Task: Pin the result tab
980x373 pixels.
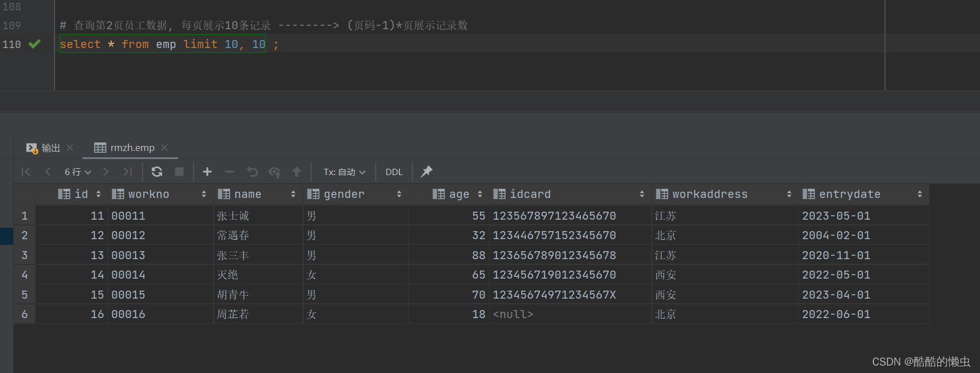Action: pos(427,172)
